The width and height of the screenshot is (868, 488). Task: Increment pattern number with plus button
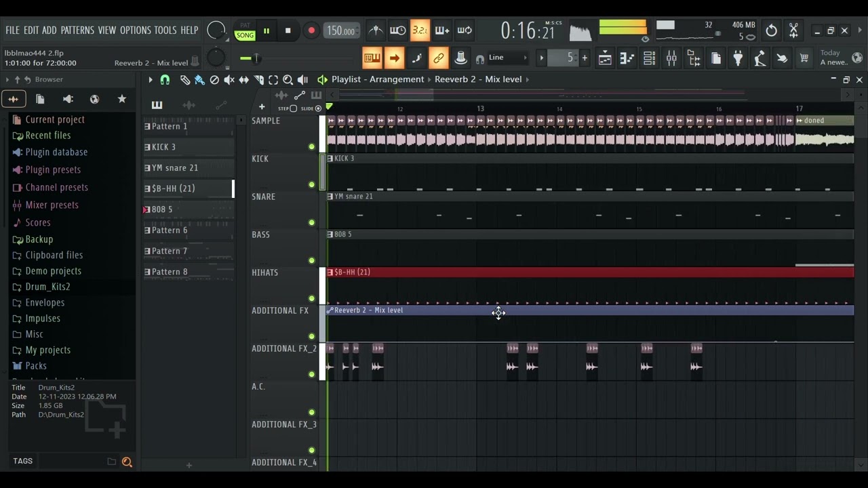585,58
